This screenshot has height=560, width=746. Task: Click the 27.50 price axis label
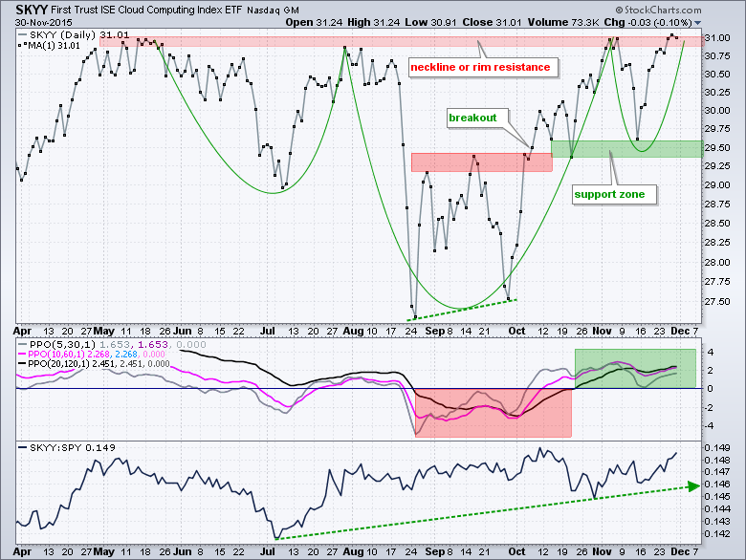pos(717,302)
